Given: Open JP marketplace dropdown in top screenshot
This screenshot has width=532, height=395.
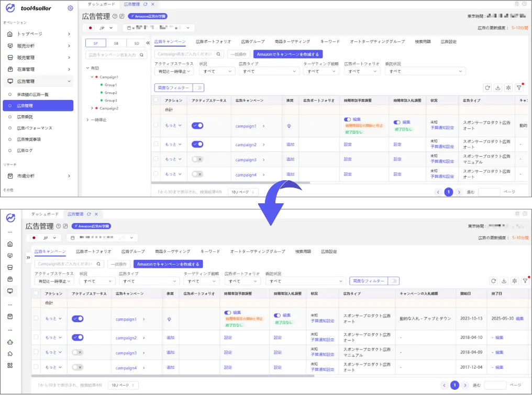Looking at the screenshot, I should (100, 28).
